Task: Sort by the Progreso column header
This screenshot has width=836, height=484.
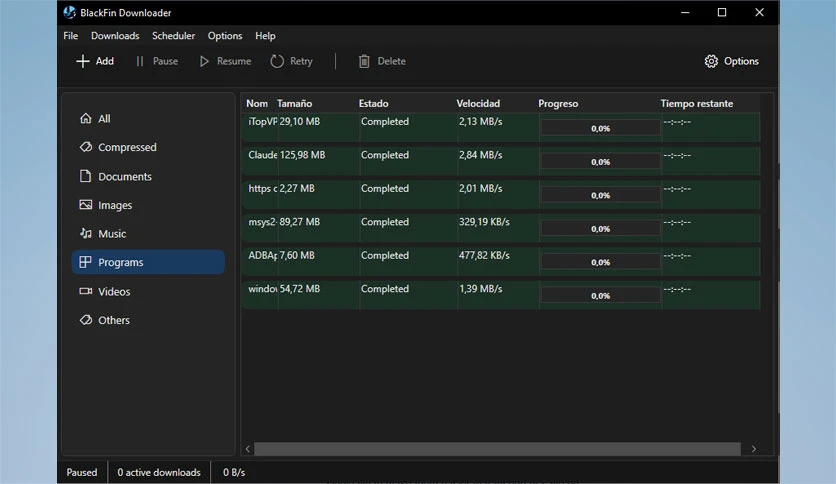Action: point(558,103)
